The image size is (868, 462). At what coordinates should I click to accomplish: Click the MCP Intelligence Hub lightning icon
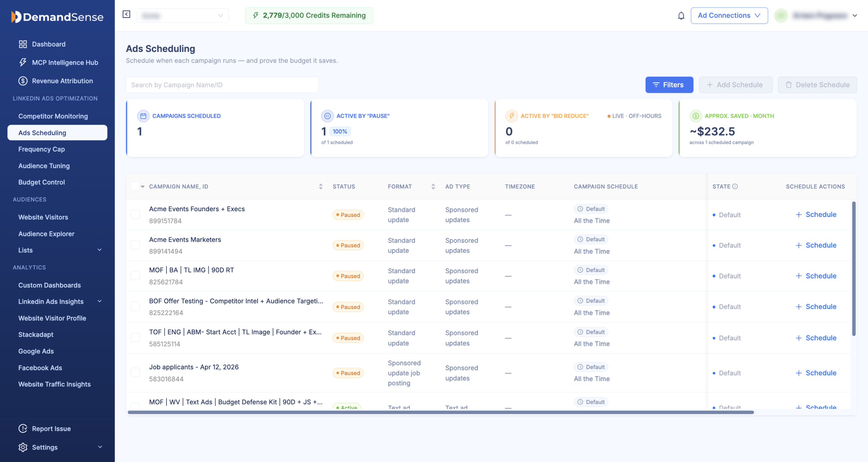coord(23,62)
